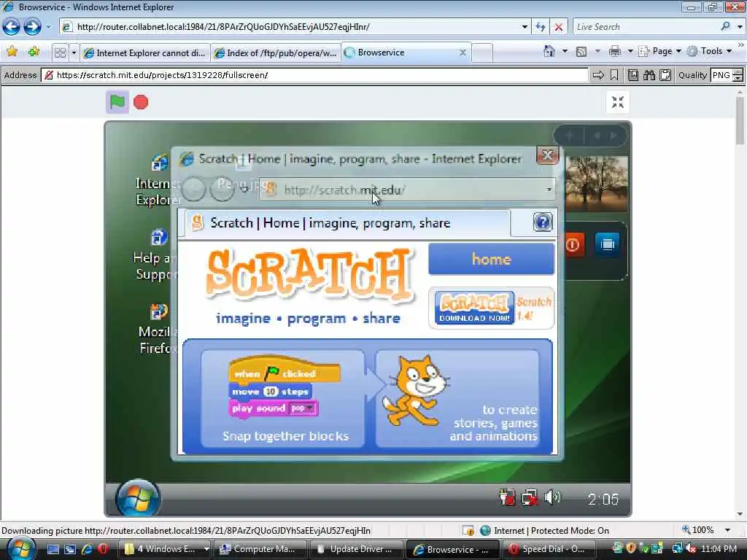Click the Refresh page icon
The width and height of the screenshot is (747, 560).
pyautogui.click(x=541, y=27)
